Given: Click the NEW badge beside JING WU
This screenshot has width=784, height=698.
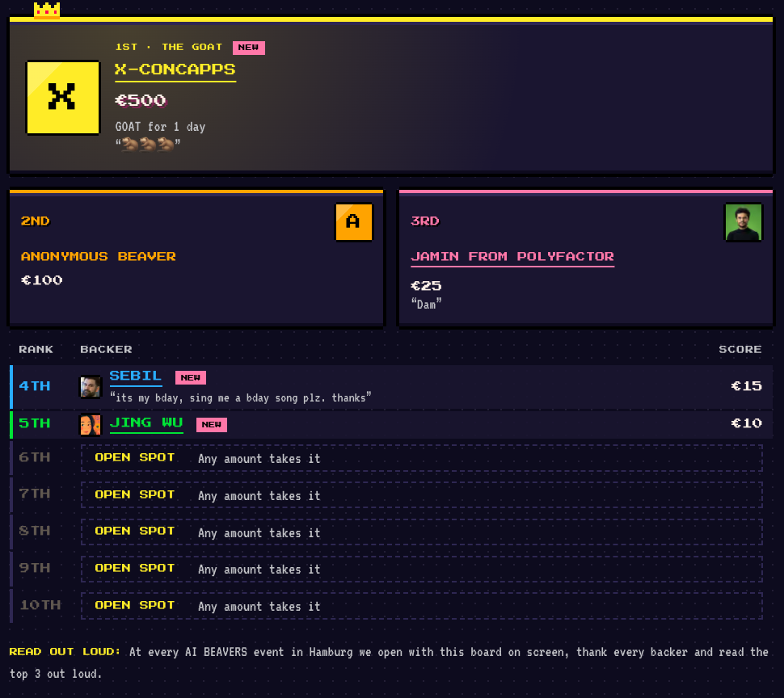Looking at the screenshot, I should [x=212, y=425].
